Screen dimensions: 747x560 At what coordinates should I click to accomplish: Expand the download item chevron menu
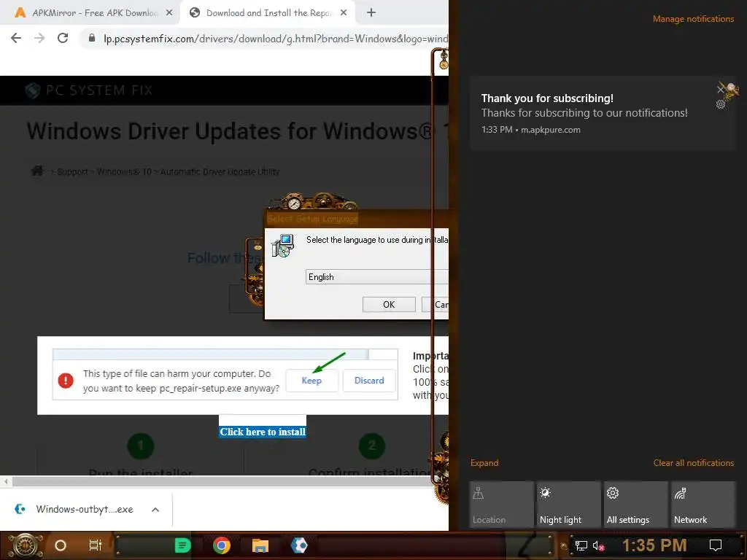tap(155, 510)
